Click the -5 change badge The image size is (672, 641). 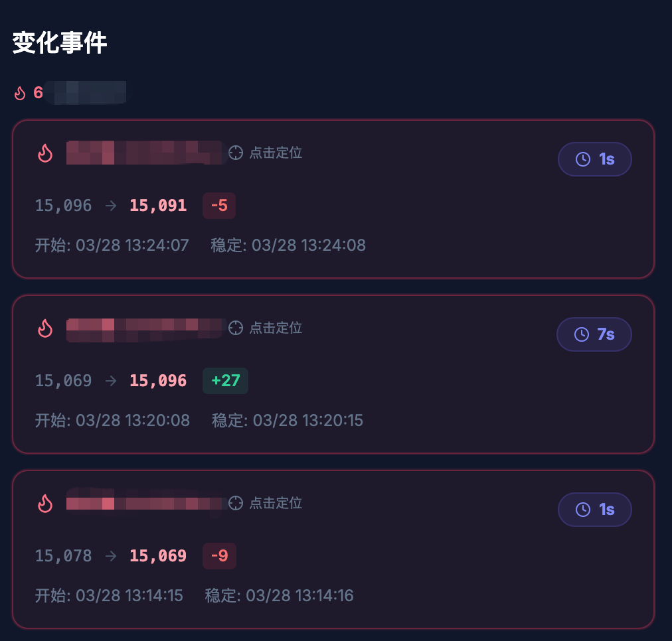tap(219, 206)
